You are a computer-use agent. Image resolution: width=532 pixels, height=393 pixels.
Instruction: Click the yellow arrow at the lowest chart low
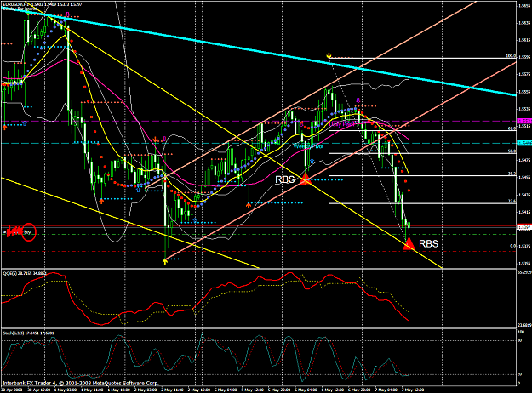(165, 261)
